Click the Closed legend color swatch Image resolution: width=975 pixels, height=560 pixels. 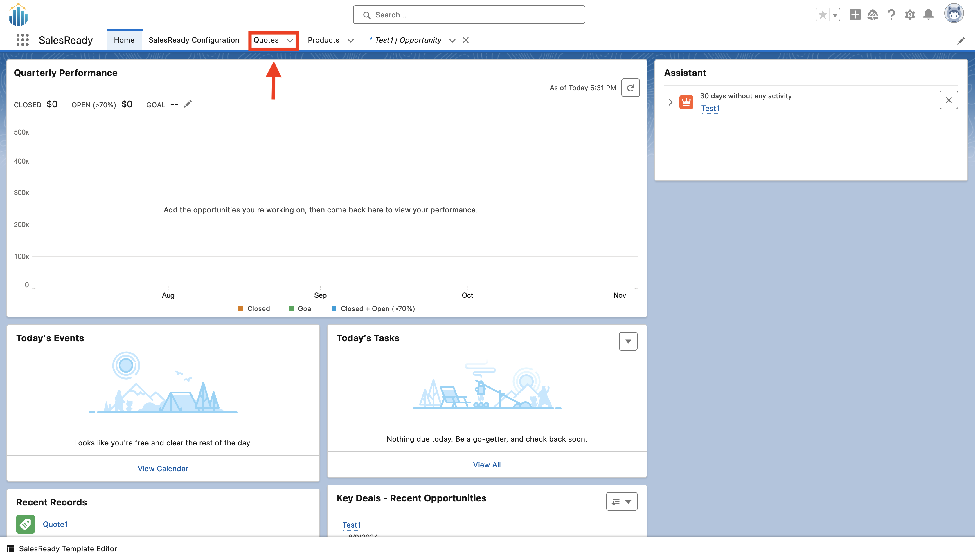(x=240, y=308)
